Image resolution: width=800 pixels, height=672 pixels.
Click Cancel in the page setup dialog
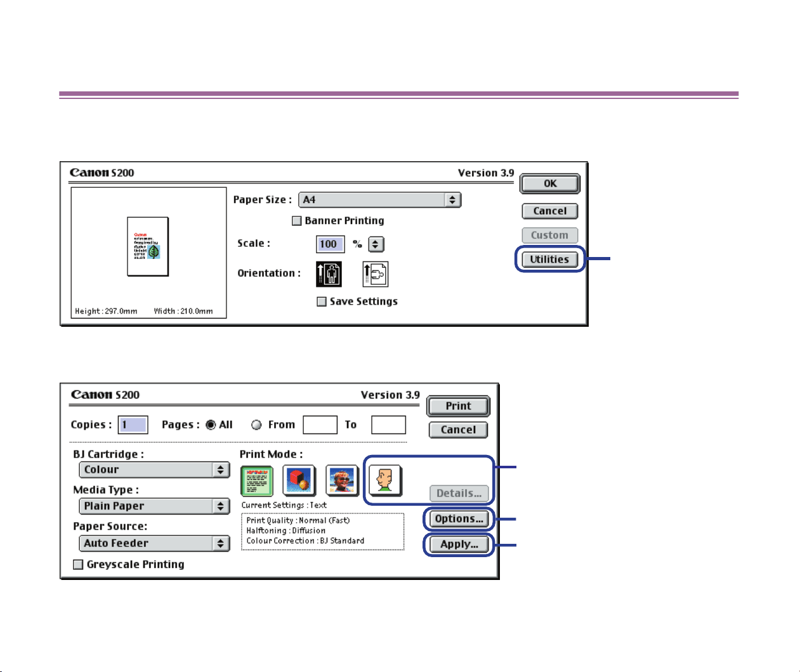550,211
